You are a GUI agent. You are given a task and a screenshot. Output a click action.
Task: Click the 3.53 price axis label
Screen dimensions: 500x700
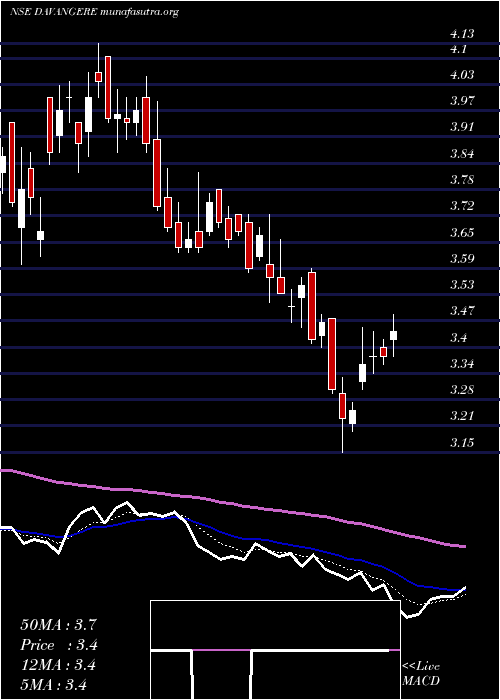pyautogui.click(x=462, y=284)
